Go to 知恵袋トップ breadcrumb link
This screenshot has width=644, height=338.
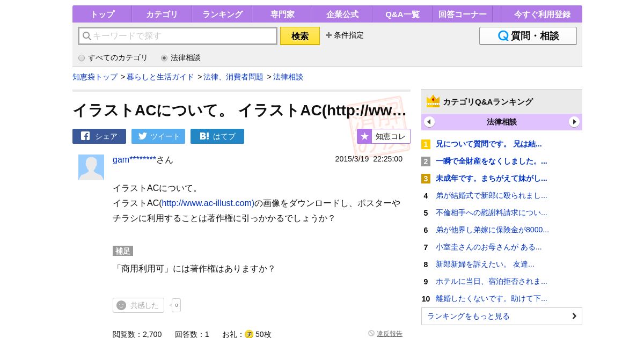(x=95, y=77)
